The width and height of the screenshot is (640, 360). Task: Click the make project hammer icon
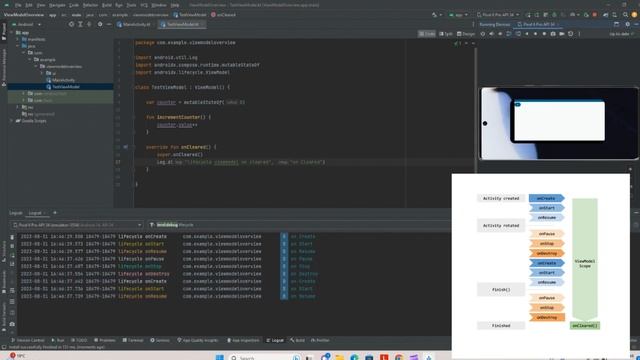click(434, 15)
